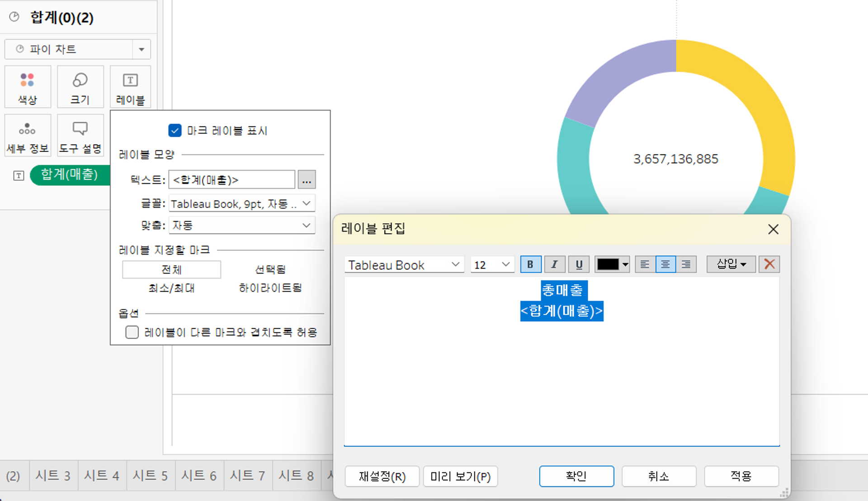Click the 적용 button
This screenshot has height=501, width=868.
[x=741, y=477]
